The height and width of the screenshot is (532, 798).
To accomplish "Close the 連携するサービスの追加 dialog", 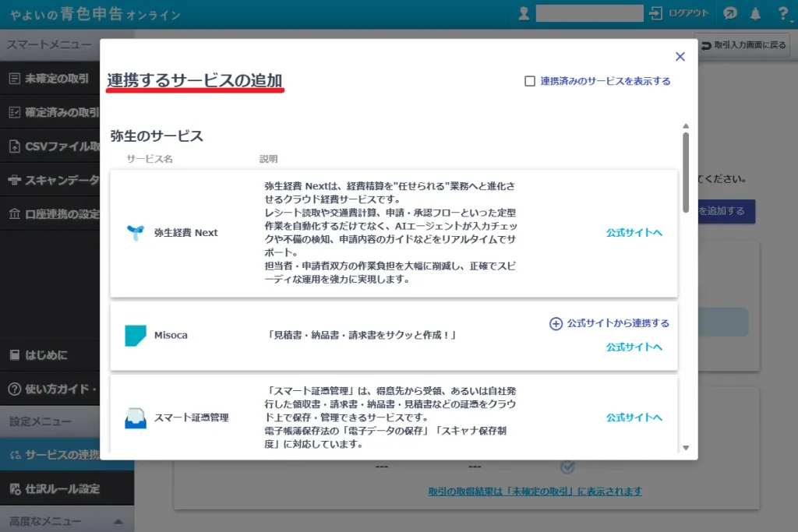I will (x=680, y=56).
